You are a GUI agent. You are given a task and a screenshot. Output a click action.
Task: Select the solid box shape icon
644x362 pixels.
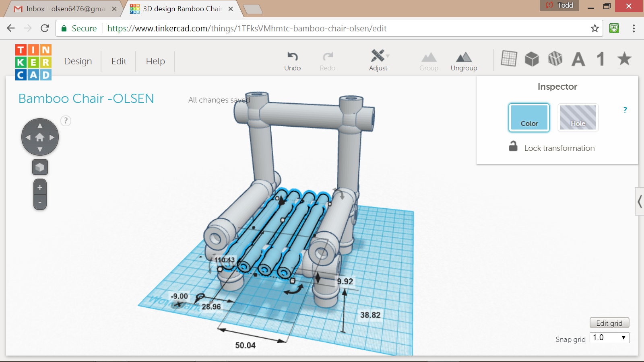532,59
